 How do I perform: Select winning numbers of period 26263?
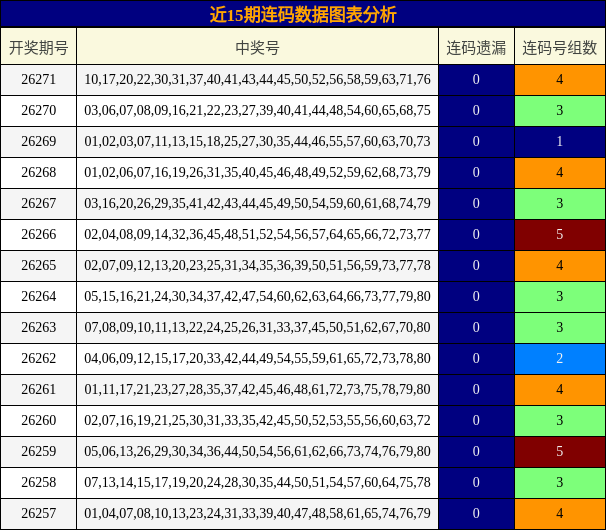257,327
